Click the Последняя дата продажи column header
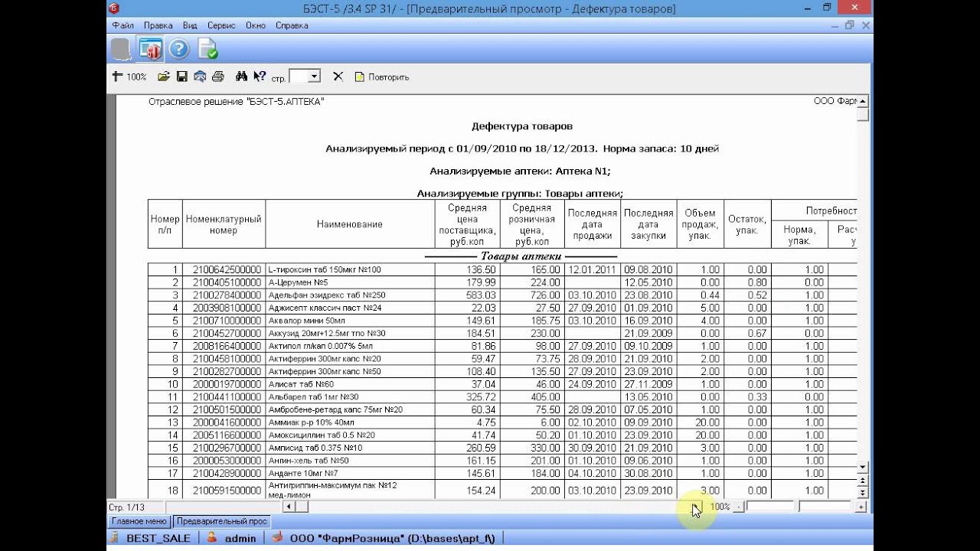 [x=592, y=224]
